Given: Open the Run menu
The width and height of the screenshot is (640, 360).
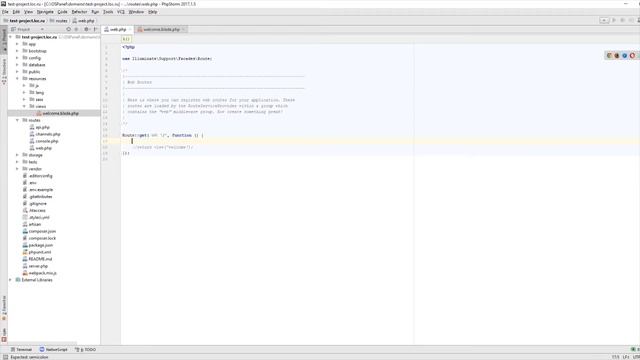Looking at the screenshot, I should 95,12.
